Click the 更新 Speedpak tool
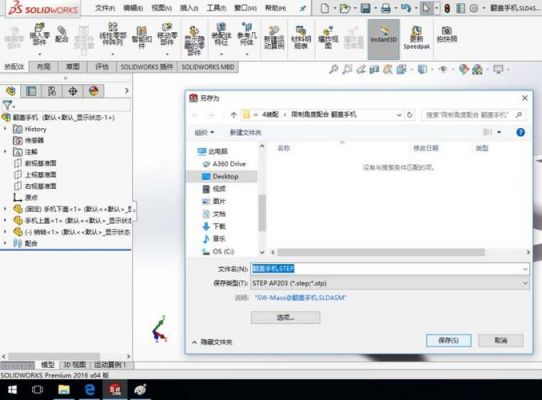This screenshot has width=542, height=400. pos(417,37)
